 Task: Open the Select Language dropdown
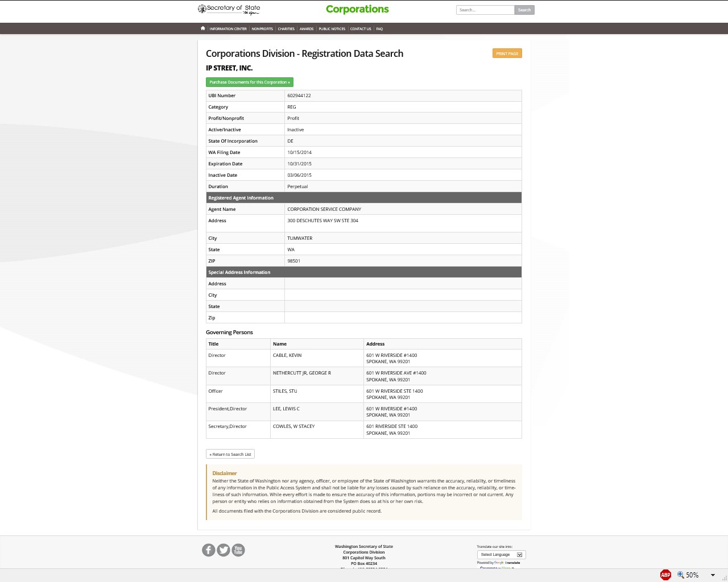(500, 554)
